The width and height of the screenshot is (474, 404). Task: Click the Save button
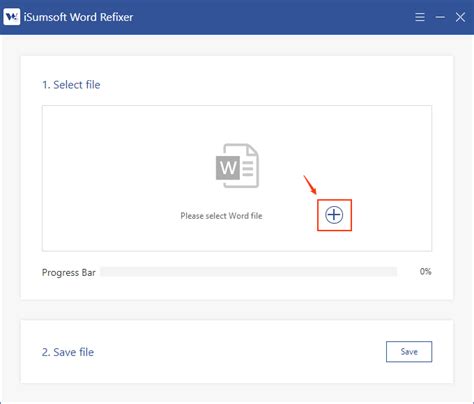[x=409, y=352]
